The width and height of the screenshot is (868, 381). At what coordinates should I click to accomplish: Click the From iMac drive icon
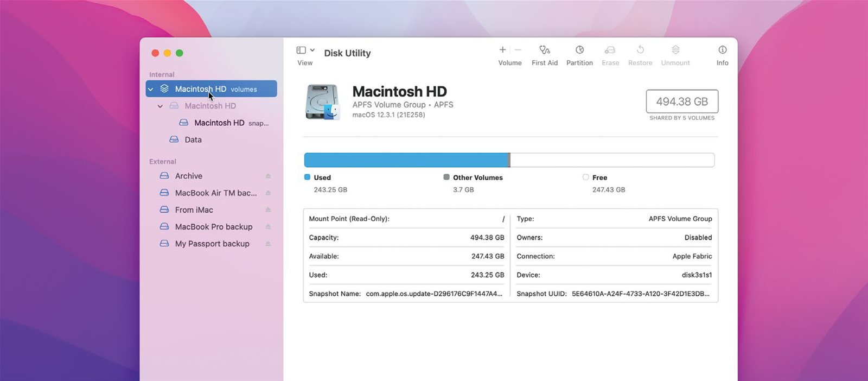pos(164,209)
